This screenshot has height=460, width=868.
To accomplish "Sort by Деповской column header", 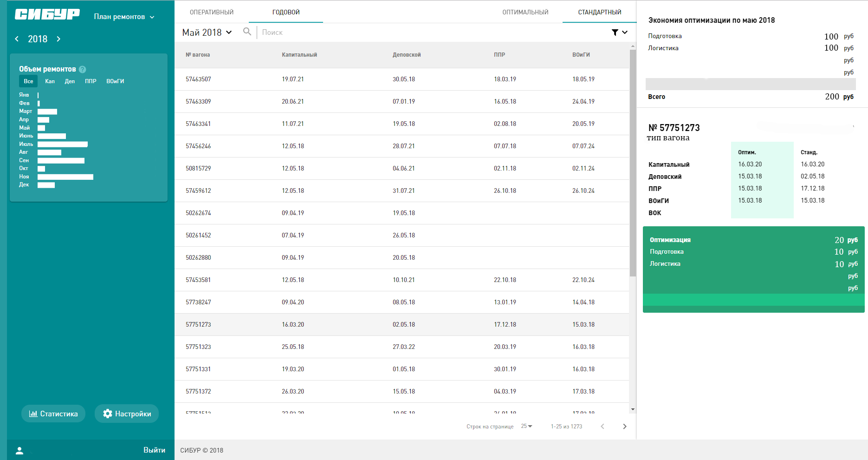I will click(x=407, y=55).
